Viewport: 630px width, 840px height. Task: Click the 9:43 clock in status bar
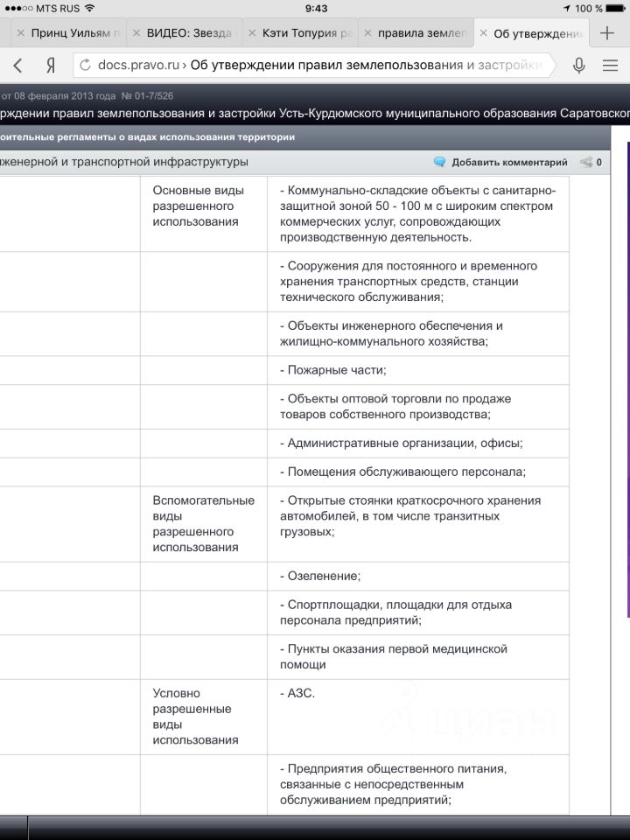pos(316,9)
